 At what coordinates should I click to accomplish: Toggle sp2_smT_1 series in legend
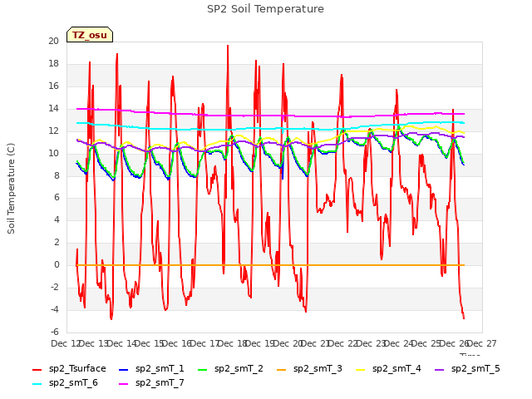(151, 369)
